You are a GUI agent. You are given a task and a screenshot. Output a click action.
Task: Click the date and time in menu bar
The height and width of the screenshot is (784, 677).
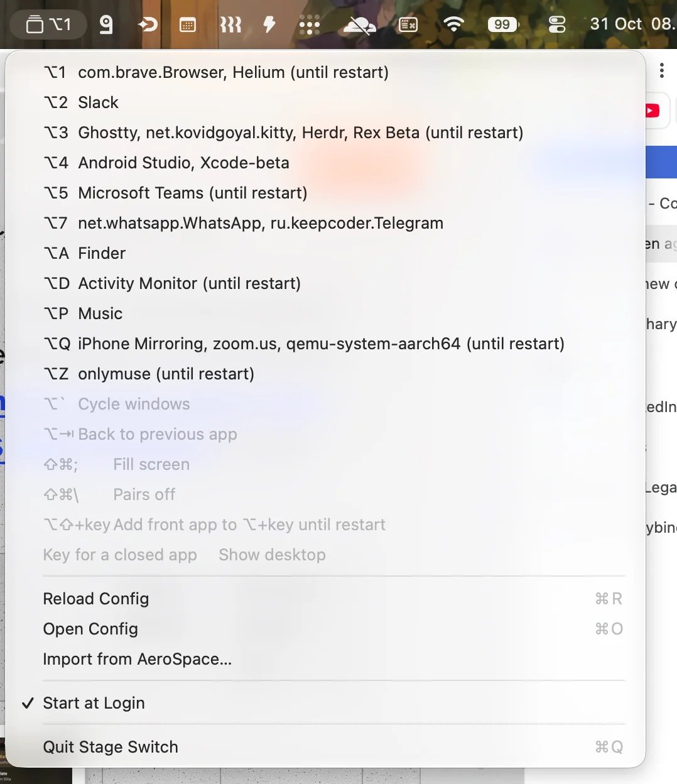[x=633, y=24]
